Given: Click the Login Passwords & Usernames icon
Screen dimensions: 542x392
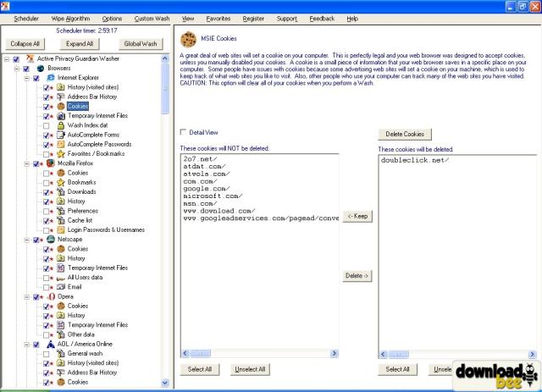Looking at the screenshot, I should (x=61, y=230).
